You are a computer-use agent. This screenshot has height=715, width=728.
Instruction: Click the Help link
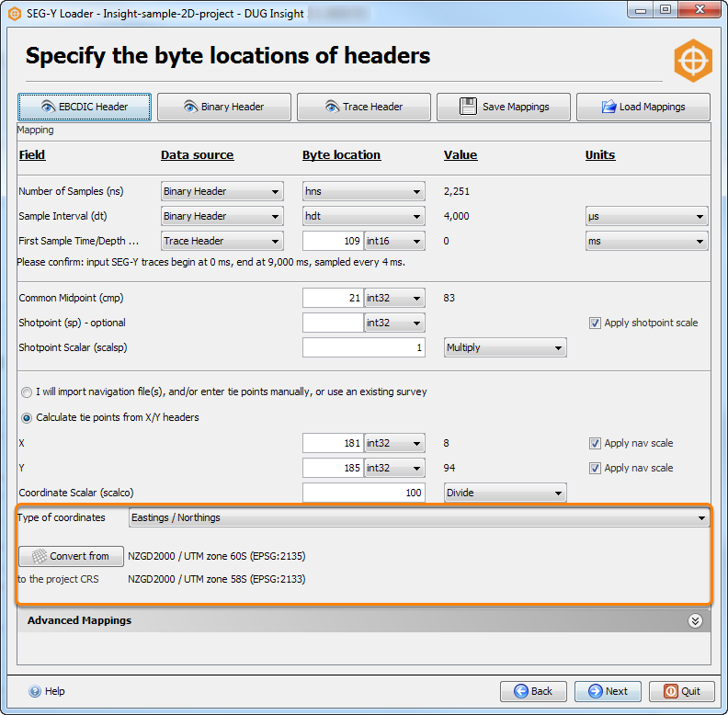click(x=47, y=691)
